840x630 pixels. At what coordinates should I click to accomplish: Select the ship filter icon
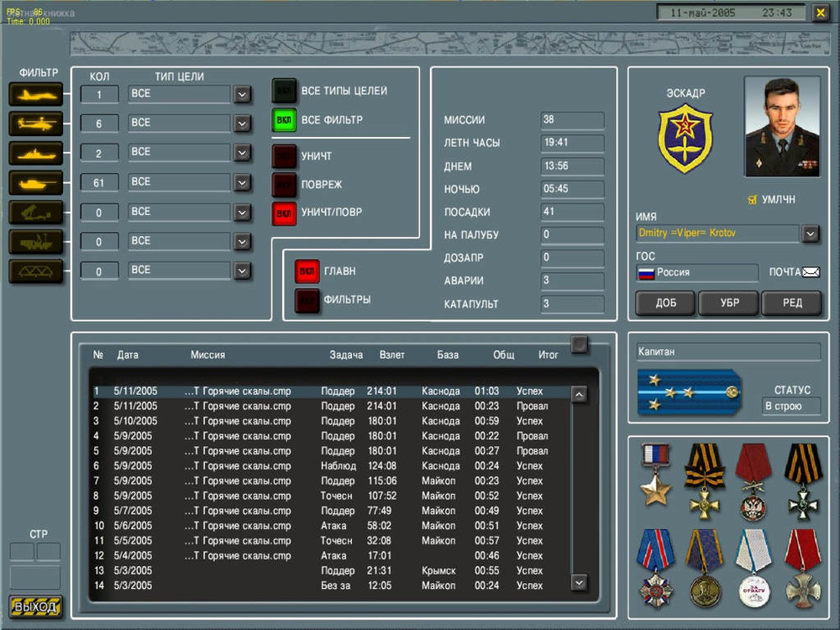point(34,153)
